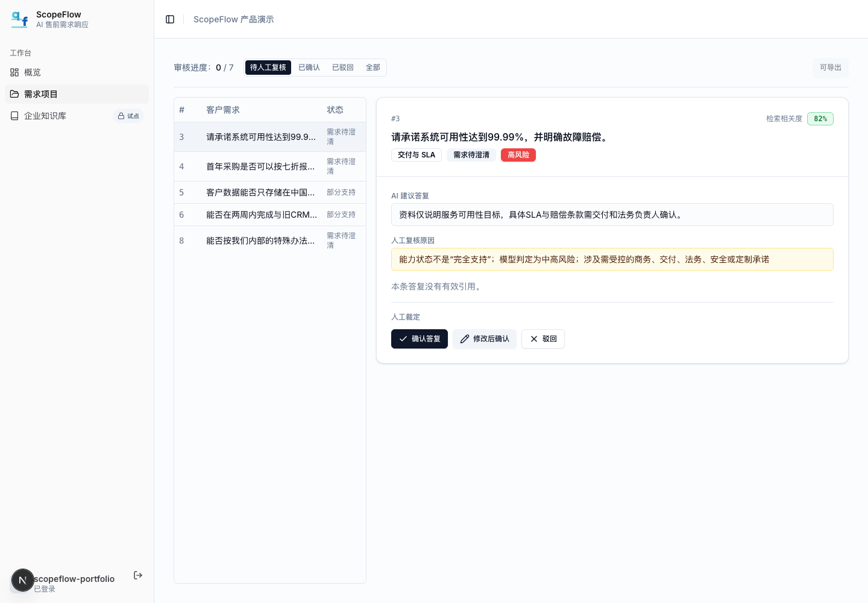Open the 企业知识库 sidebar item
Viewport: 868px width, 603px height.
point(77,116)
